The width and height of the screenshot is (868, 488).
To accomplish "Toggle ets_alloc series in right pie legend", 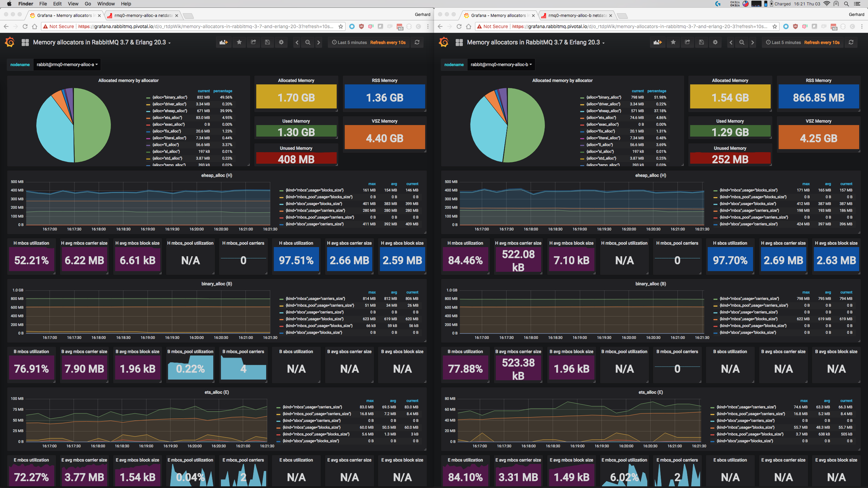I will pyautogui.click(x=601, y=118).
